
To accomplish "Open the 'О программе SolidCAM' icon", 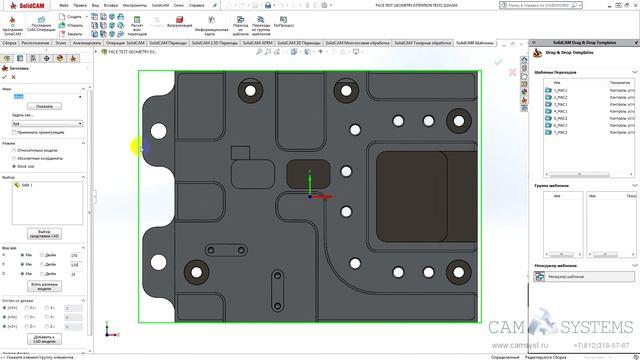I will [12, 20].
